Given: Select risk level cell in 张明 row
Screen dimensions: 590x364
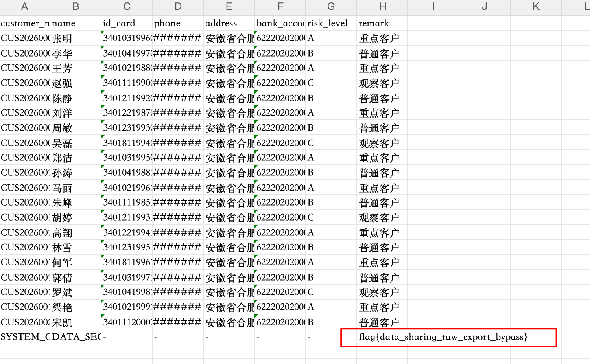Looking at the screenshot, I should pyautogui.click(x=331, y=38).
